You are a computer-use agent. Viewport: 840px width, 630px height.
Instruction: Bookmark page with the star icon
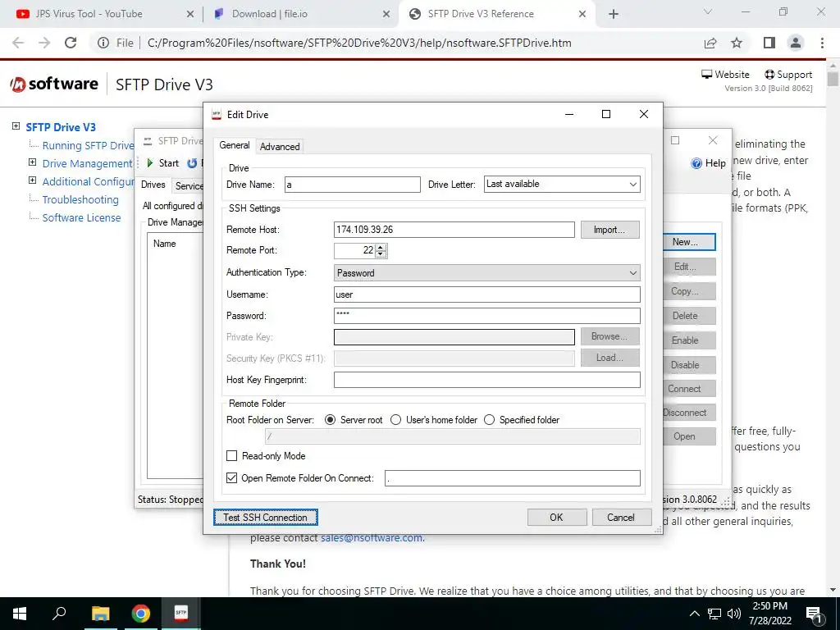(x=737, y=43)
